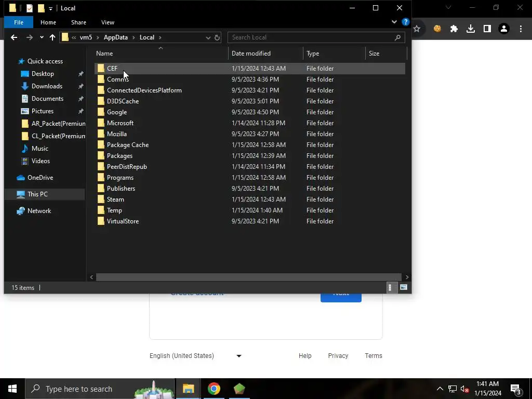Open Videos in navigation pane

coord(41,161)
